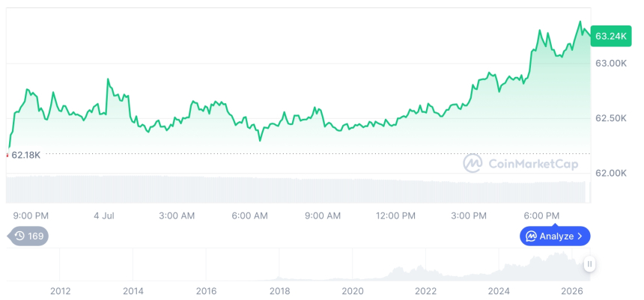
Task: Click the clock icon in the 169 badge
Action: 19,236
